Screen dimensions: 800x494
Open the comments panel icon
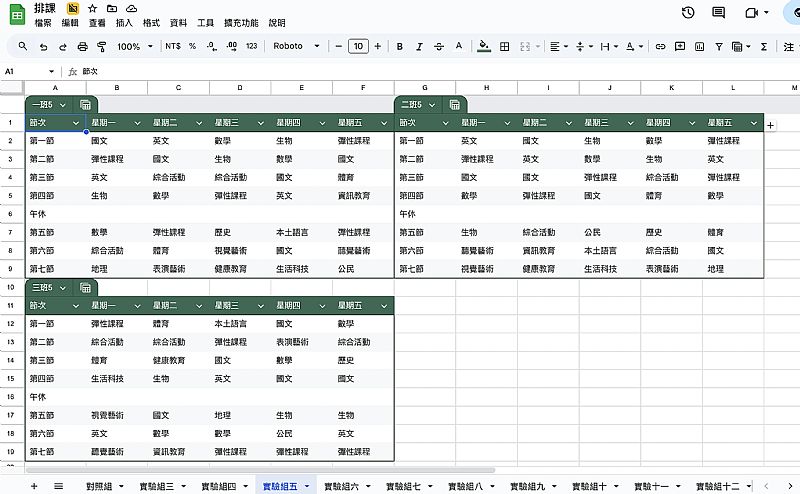point(718,13)
